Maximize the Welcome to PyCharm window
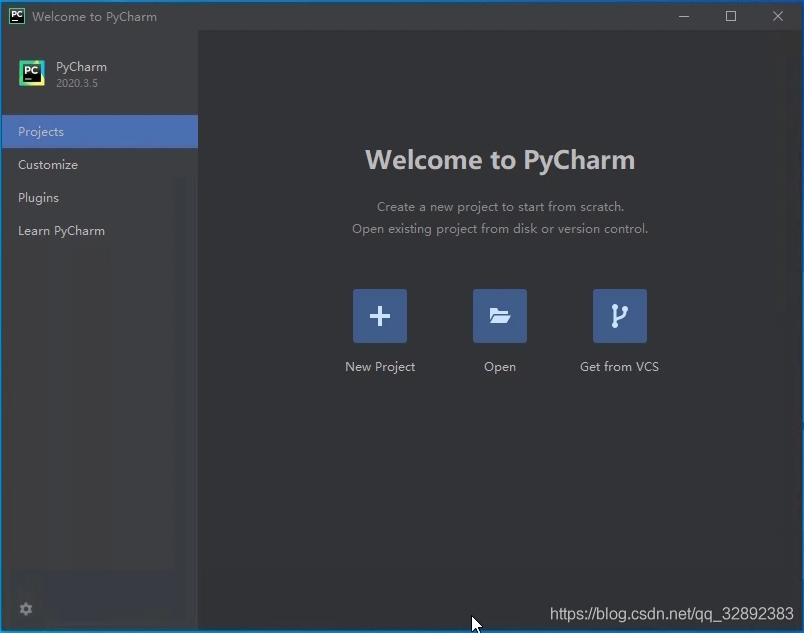 click(x=731, y=16)
